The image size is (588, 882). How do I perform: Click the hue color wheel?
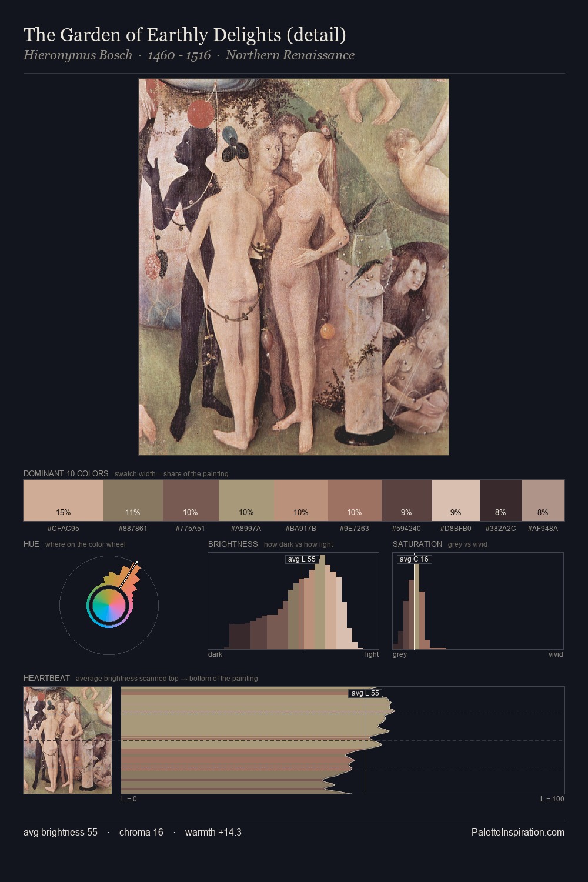(x=109, y=605)
